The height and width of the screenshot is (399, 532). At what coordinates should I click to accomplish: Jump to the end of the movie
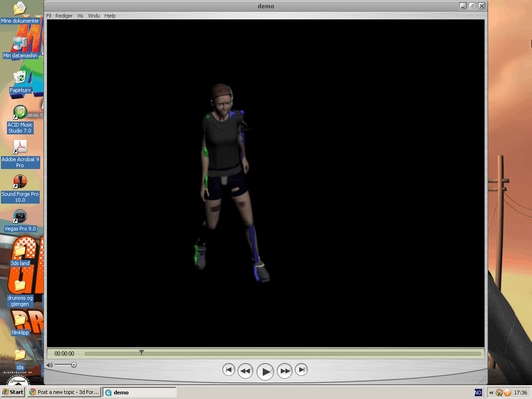[301, 369]
